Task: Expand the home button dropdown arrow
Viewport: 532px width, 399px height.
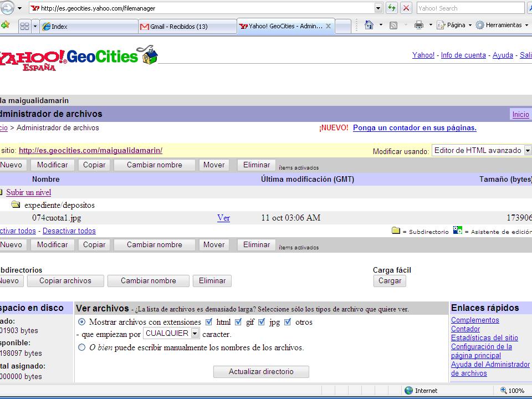Action: tap(381, 25)
